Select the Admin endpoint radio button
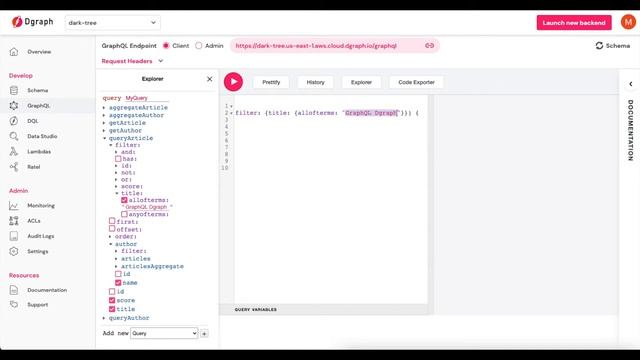This screenshot has height=360, width=640. point(198,46)
